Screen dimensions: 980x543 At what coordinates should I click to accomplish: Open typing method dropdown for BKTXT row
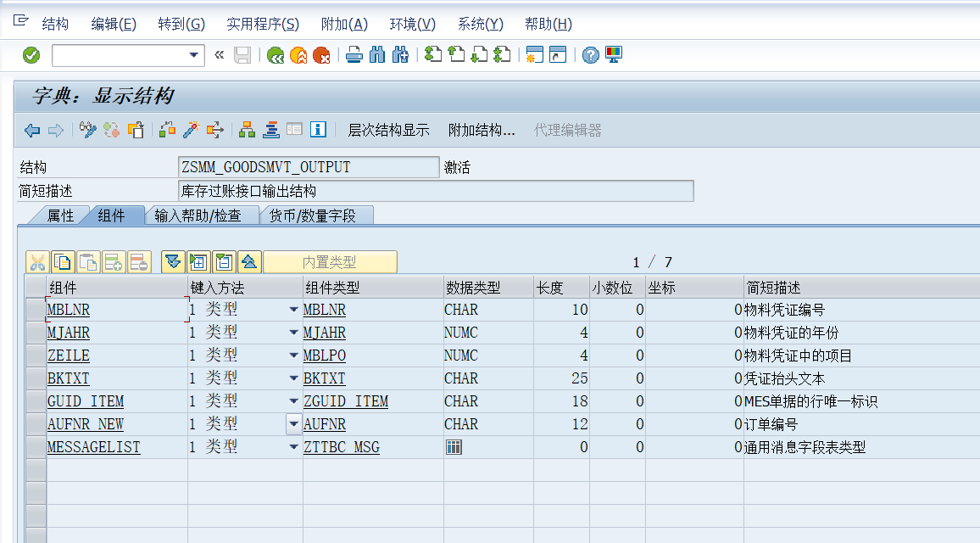(x=294, y=378)
